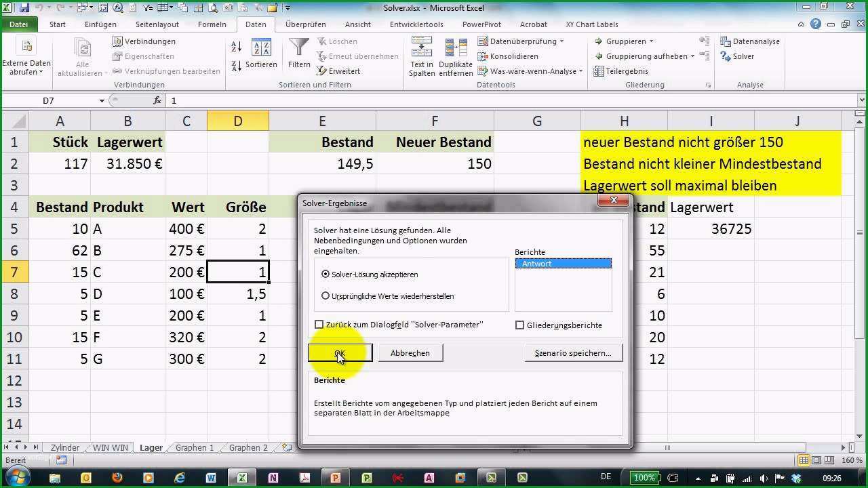
Task: Minimize the ribbon with the caret
Action: click(802, 24)
